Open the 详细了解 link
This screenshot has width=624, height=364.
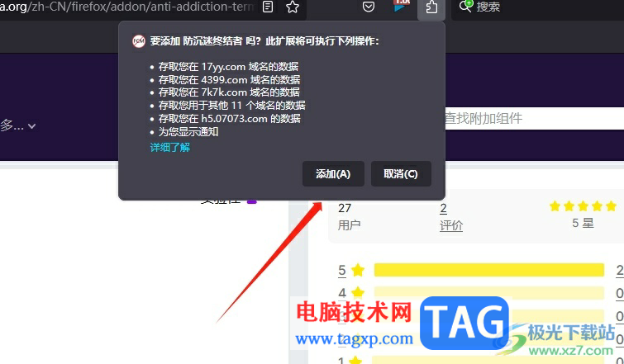pos(170,148)
